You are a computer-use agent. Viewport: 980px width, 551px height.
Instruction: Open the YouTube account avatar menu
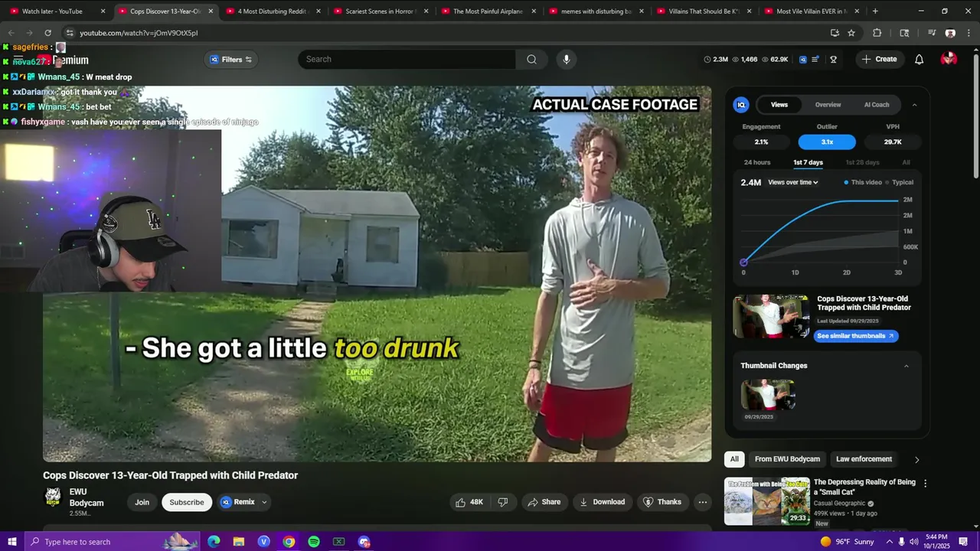[949, 59]
